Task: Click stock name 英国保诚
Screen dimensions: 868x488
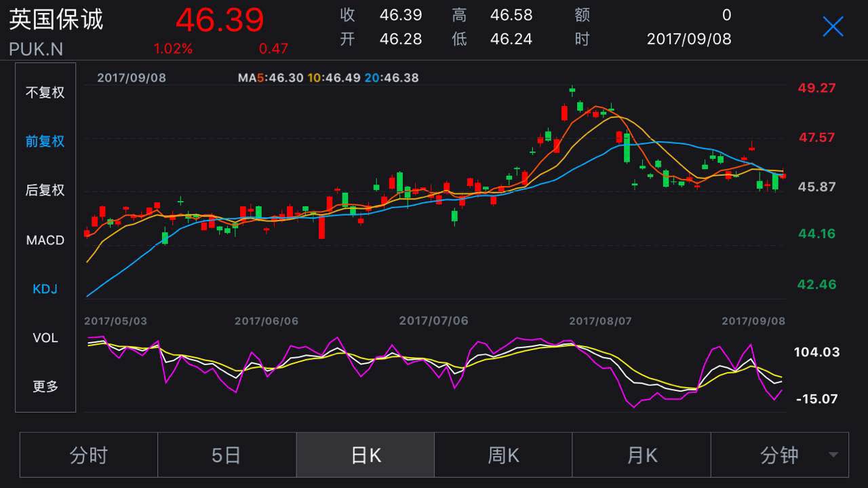Action: click(56, 19)
